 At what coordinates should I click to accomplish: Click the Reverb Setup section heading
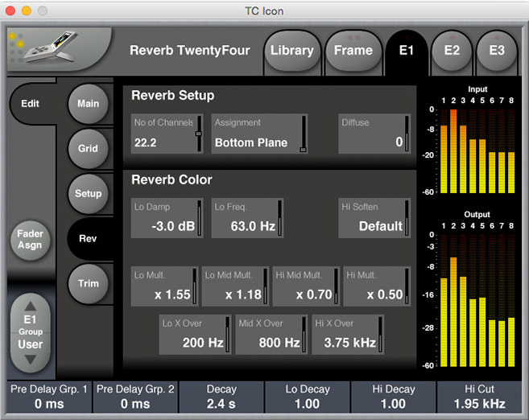tap(173, 96)
